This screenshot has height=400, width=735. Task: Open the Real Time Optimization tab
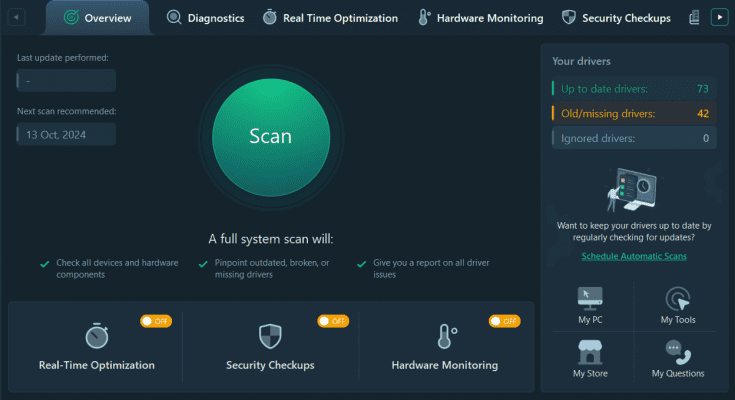(x=330, y=18)
